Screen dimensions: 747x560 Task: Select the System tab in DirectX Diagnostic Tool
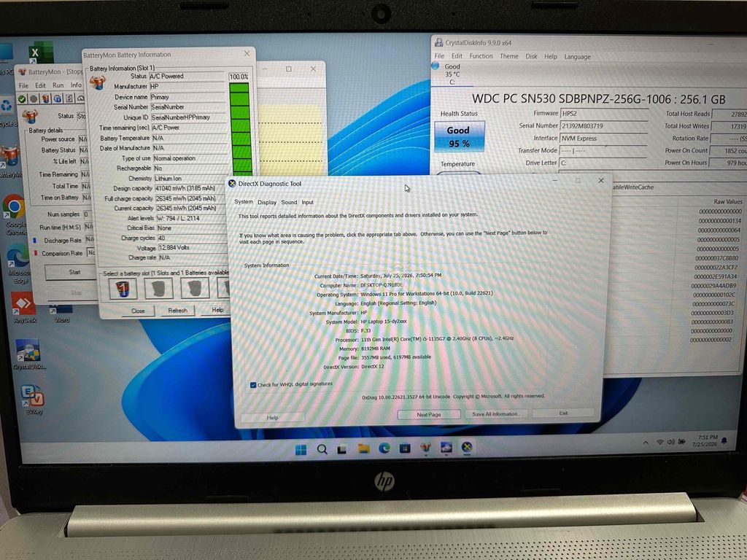coord(244,202)
